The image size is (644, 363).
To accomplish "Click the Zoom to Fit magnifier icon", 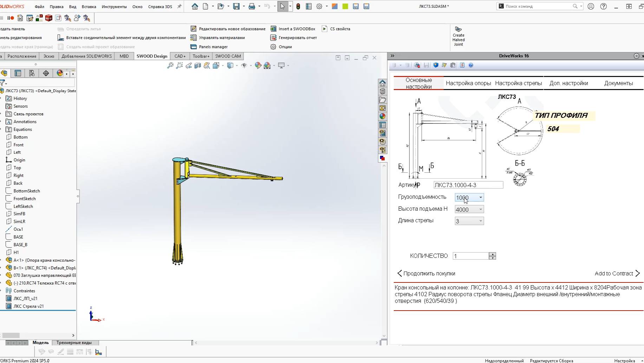I will pos(170,65).
